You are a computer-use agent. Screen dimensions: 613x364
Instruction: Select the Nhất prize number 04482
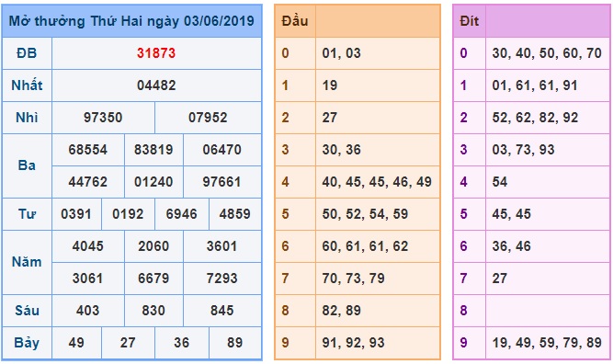156,85
